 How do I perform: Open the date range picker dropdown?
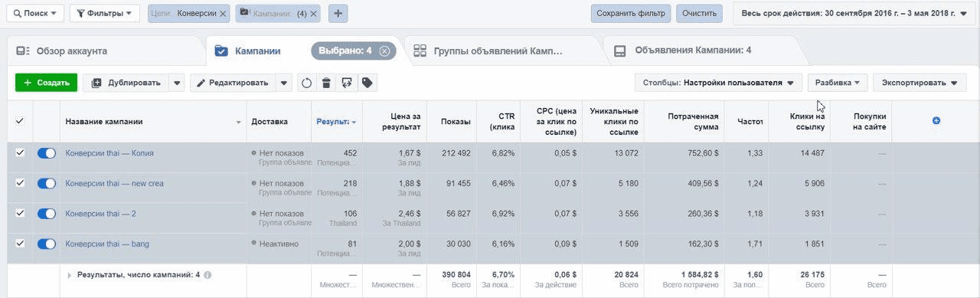coord(854,14)
